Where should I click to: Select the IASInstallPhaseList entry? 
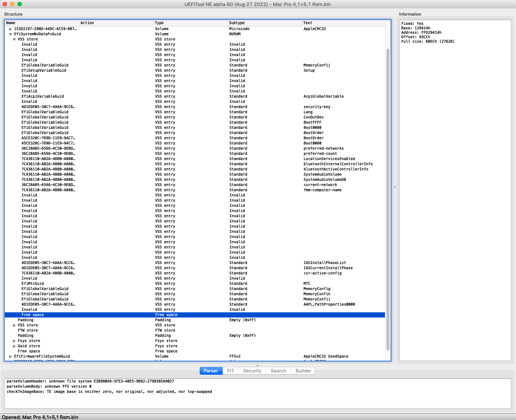point(195,263)
